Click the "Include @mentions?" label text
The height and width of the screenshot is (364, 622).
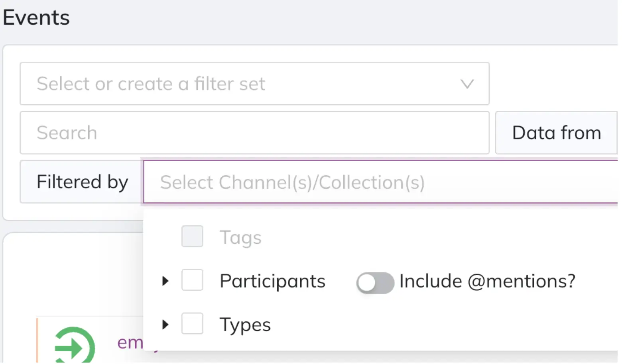point(487,281)
